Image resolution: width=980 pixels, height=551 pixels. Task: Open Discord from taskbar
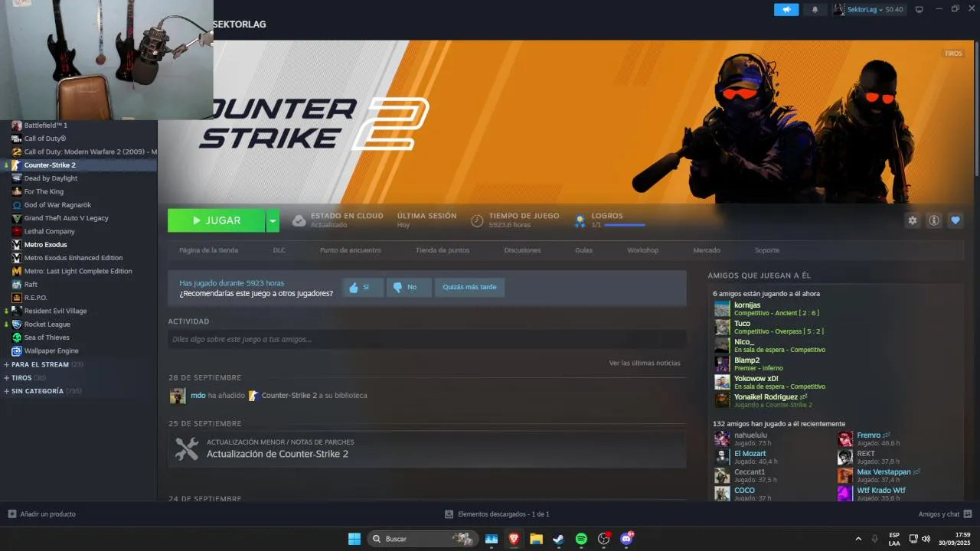626,539
